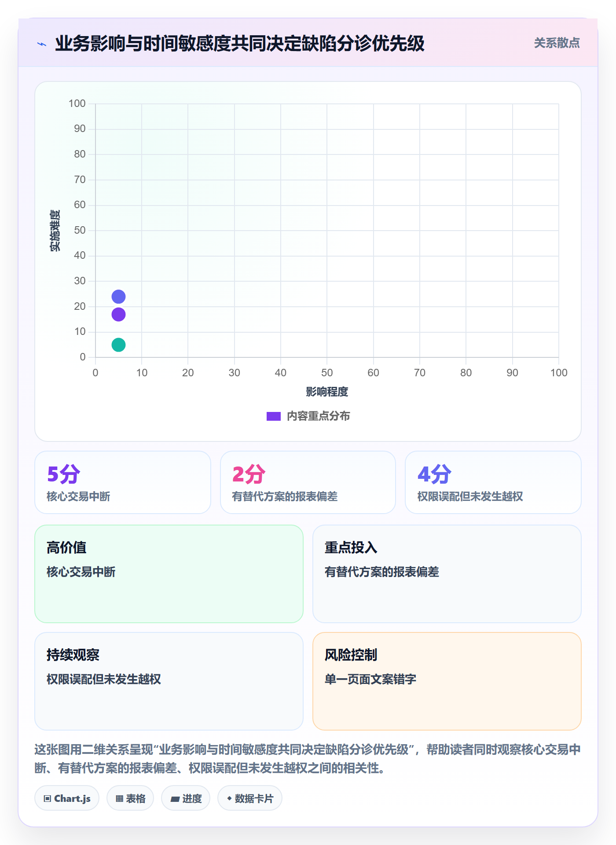Click the 数据卡片 tag chip
This screenshot has height=845, width=616.
250,798
